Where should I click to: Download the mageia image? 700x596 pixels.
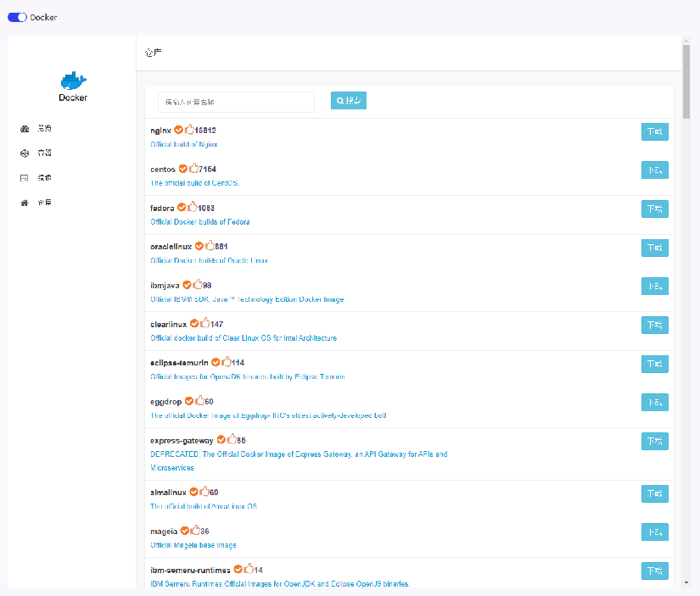tap(655, 532)
